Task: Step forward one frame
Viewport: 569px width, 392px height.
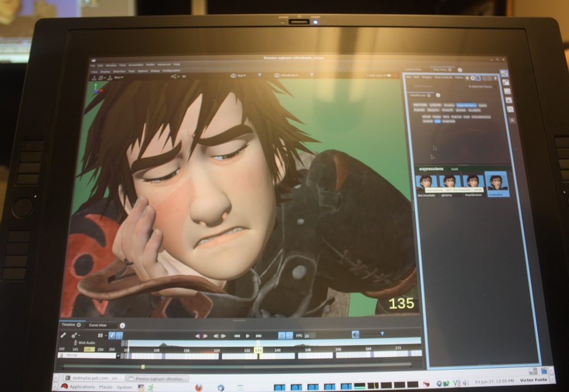Action: pos(224,336)
